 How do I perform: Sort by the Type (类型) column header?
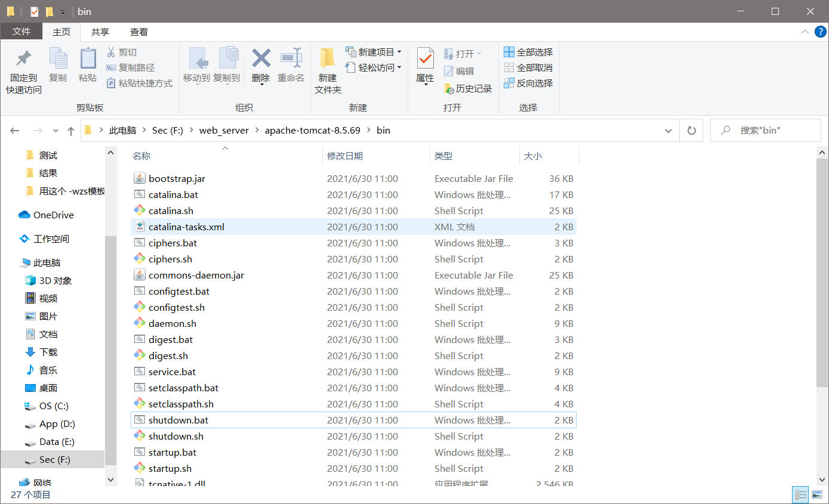coord(474,156)
